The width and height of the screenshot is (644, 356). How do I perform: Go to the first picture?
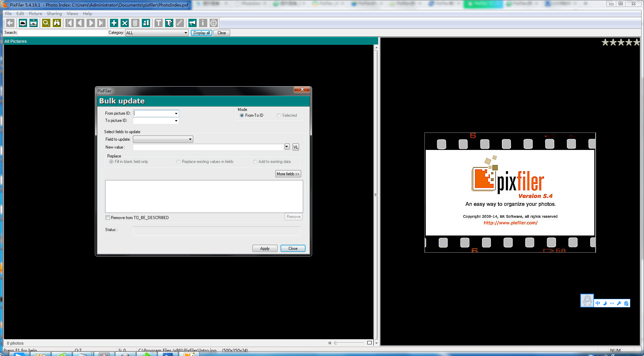click(69, 23)
